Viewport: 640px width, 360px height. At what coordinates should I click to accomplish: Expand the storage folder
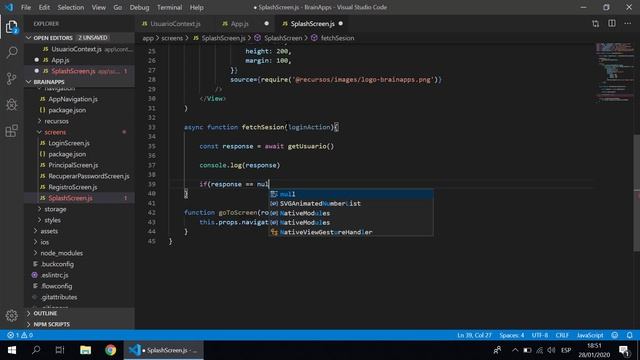pos(56,209)
